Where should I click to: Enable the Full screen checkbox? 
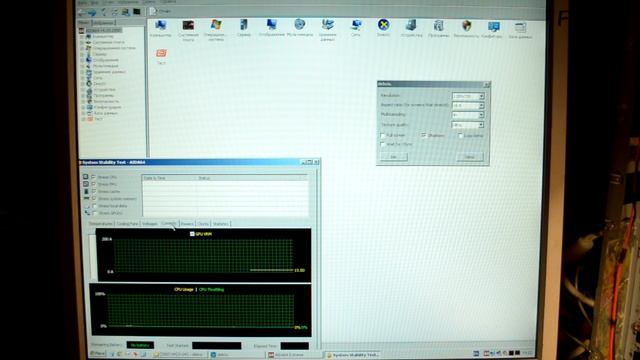pyautogui.click(x=383, y=135)
